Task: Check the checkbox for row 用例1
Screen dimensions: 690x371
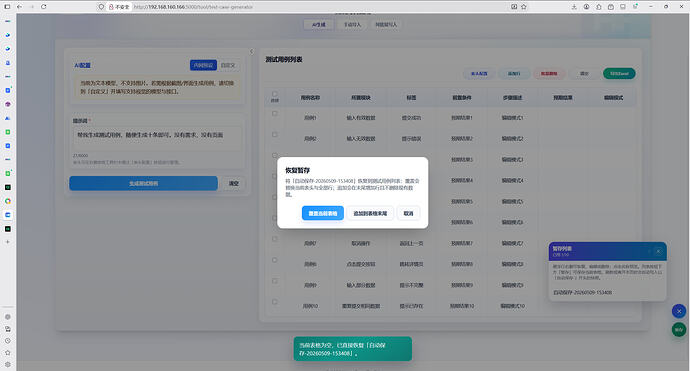Action: click(x=275, y=114)
